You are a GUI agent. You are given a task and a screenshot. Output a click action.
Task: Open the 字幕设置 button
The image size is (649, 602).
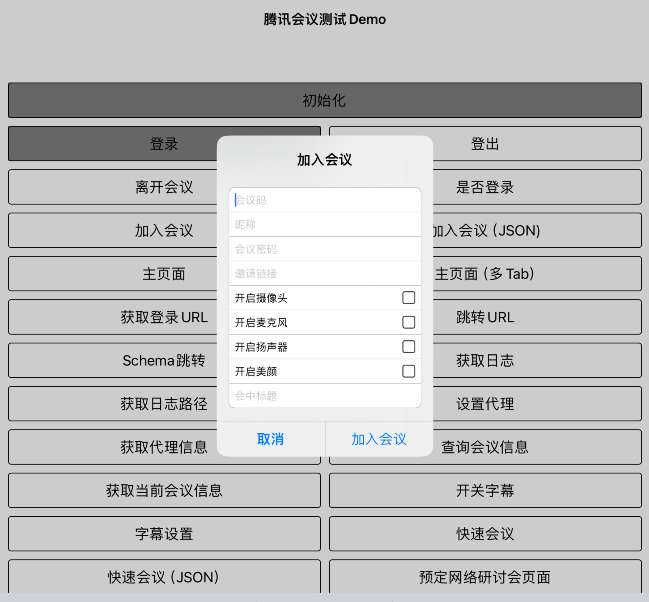(x=164, y=534)
